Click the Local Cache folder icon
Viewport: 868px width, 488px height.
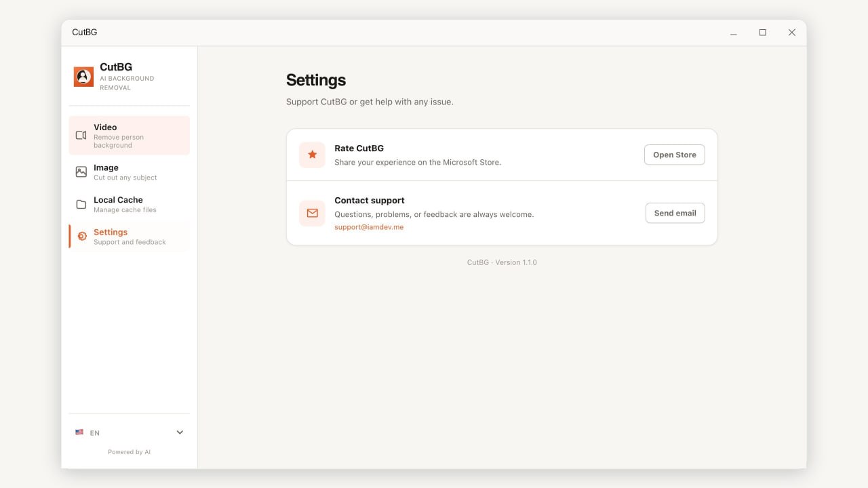(x=81, y=205)
